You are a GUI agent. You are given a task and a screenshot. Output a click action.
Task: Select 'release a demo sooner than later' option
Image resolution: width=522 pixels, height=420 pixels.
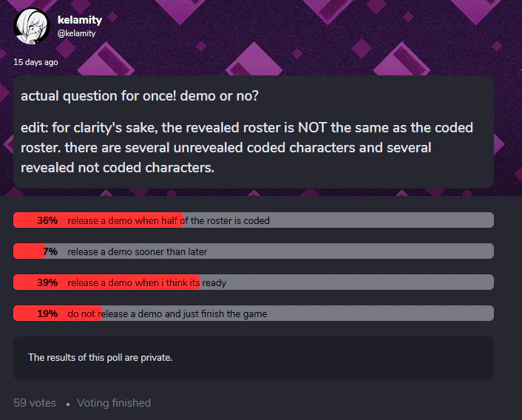click(254, 251)
